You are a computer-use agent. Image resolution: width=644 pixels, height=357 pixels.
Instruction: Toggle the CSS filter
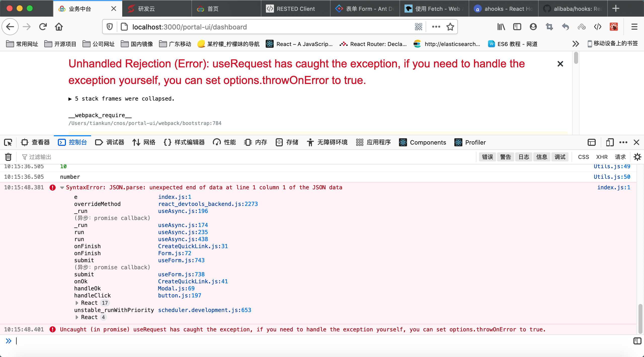tap(583, 157)
